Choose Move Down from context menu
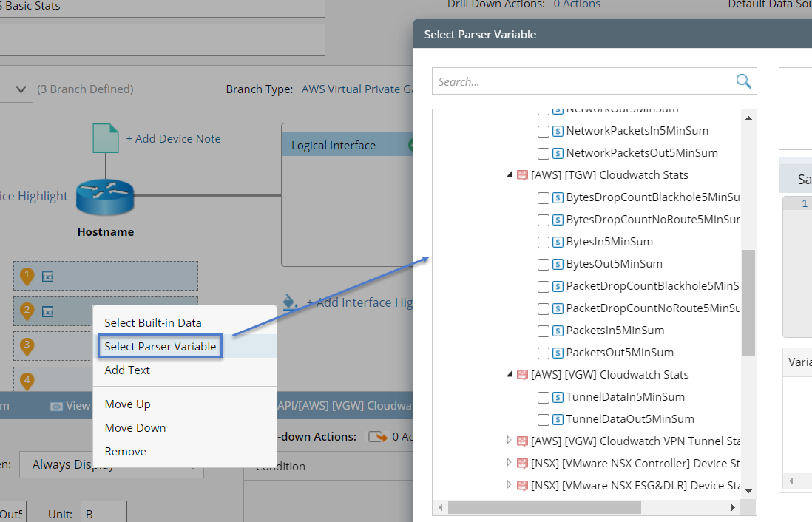The image size is (812, 522). pyautogui.click(x=135, y=428)
